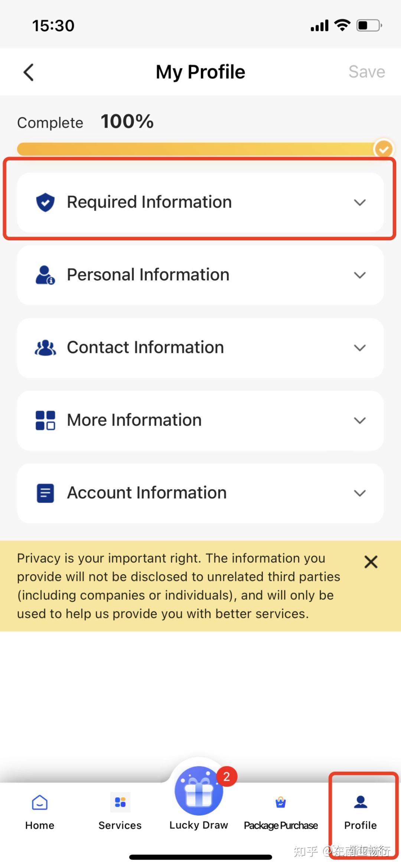Image resolution: width=401 pixels, height=868 pixels.
Task: Tap the back arrow icon
Action: point(29,72)
